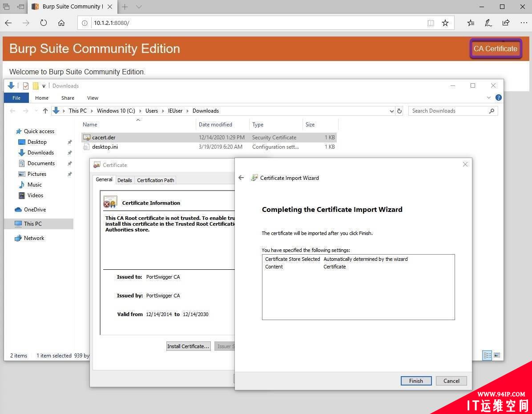The image size is (532, 414).
Task: Open a new browser tab
Action: tap(125, 6)
